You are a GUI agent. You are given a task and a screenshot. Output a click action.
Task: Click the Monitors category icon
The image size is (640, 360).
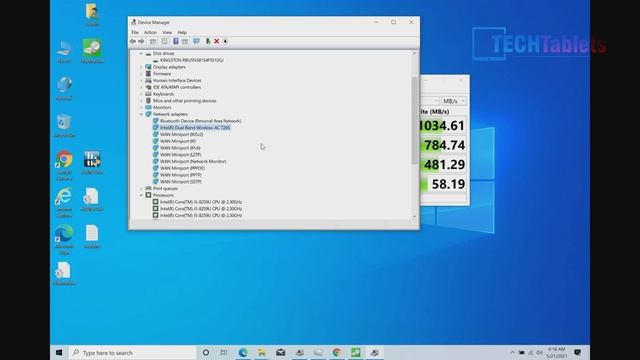pyautogui.click(x=148, y=107)
